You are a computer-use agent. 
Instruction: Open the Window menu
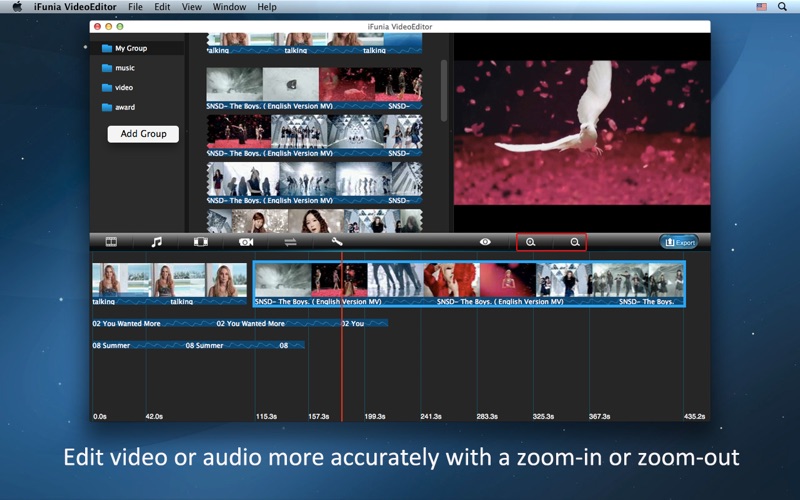(x=229, y=7)
